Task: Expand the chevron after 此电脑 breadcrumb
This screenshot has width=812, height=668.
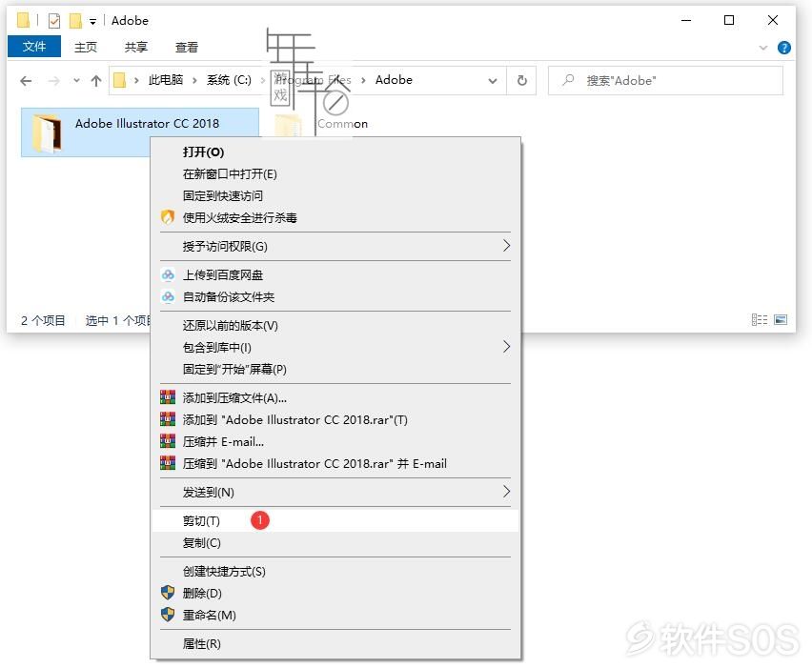Action: pos(194,80)
